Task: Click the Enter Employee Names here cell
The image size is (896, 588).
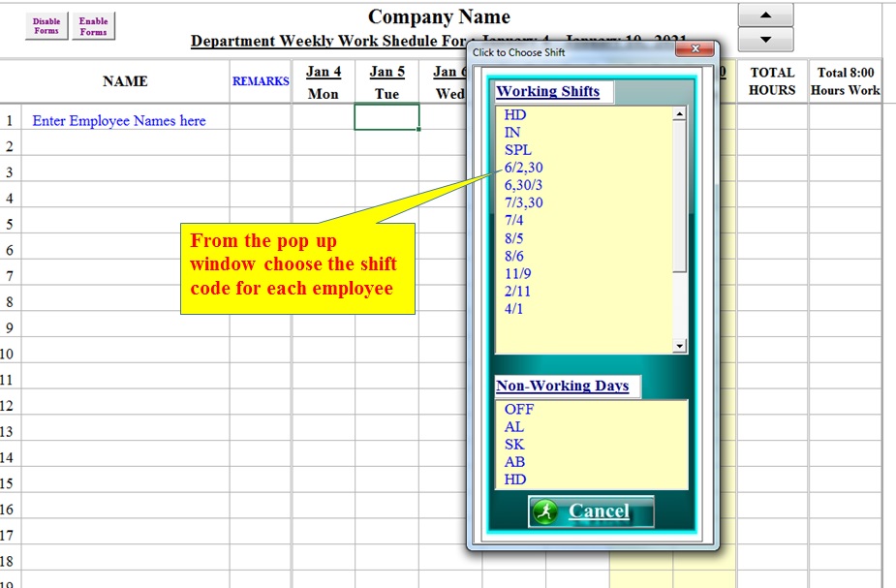Action: pos(122,120)
